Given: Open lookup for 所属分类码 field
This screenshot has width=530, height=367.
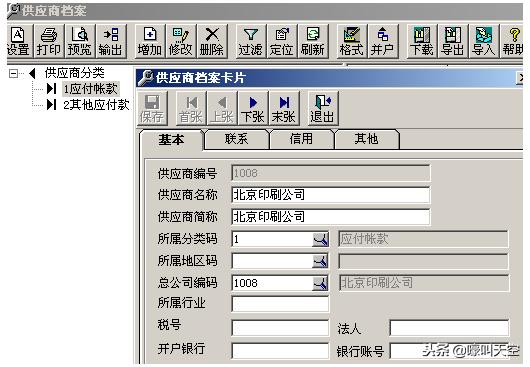Looking at the screenshot, I should pyautogui.click(x=320, y=240).
